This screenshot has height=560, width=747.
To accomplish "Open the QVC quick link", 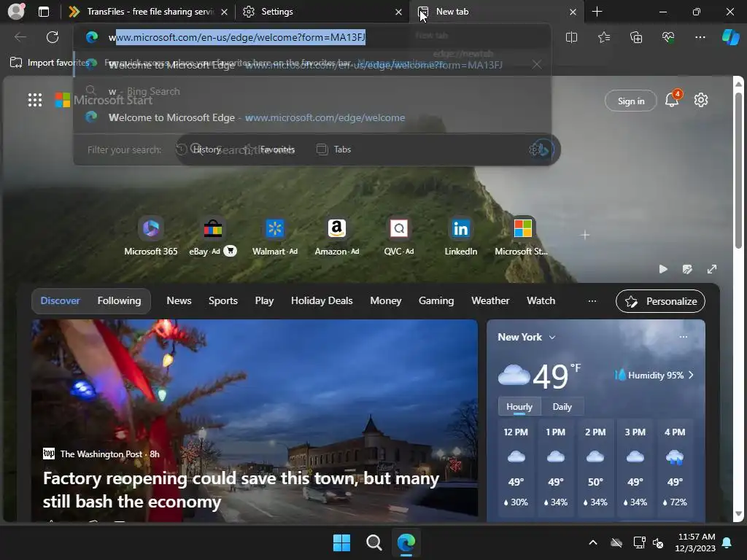I will [x=399, y=237].
